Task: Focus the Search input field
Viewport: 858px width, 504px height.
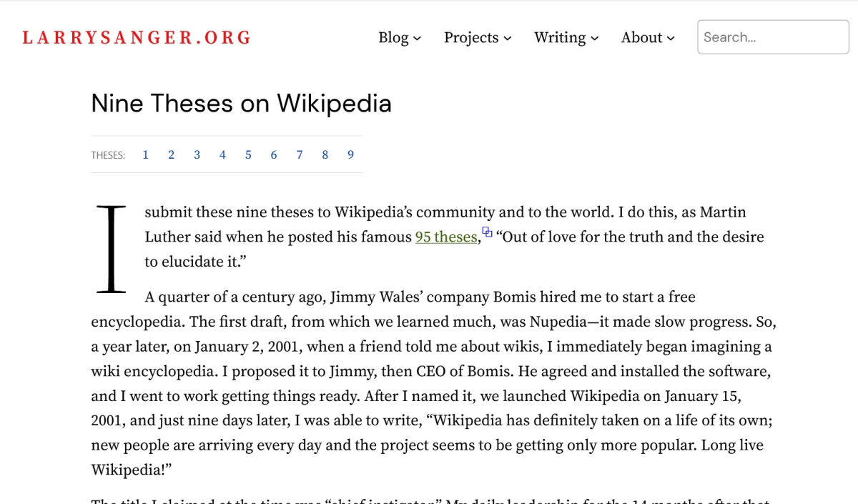Action: click(x=772, y=37)
